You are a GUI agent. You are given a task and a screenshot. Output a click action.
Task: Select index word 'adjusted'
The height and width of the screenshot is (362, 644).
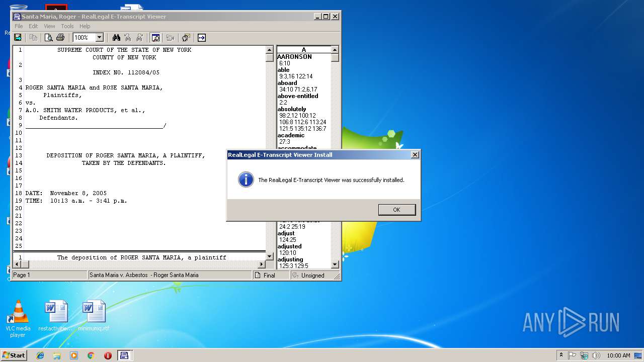289,246
